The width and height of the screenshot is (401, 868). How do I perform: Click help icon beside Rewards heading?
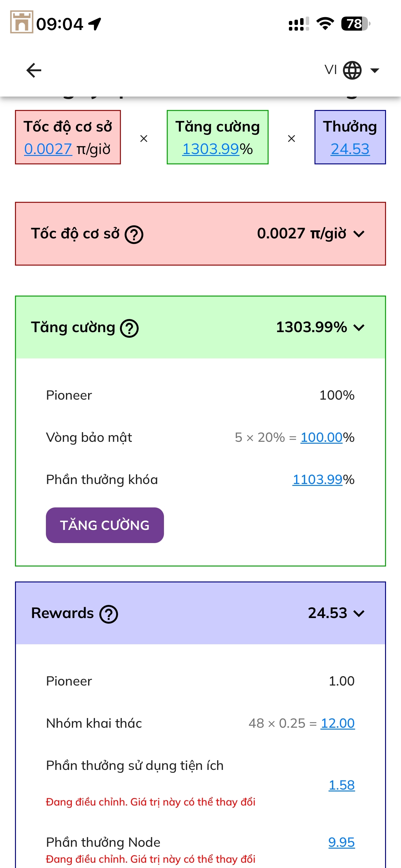pyautogui.click(x=109, y=614)
